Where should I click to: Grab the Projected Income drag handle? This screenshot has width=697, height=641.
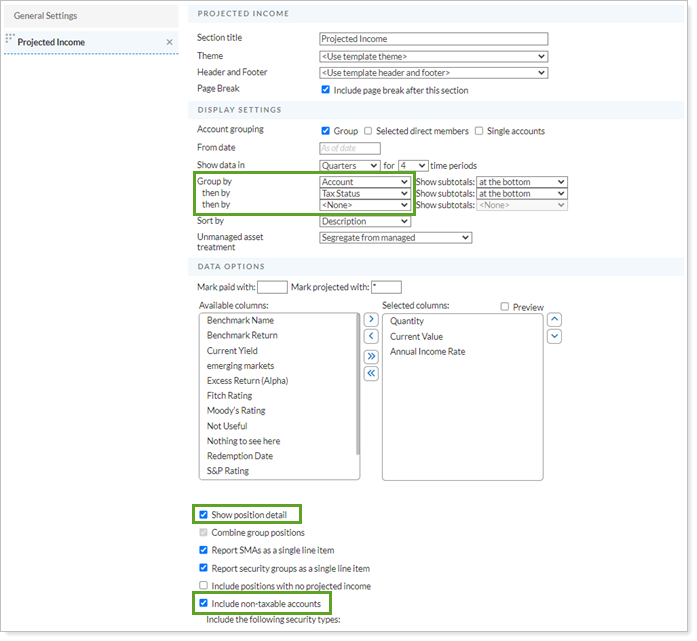coord(10,40)
